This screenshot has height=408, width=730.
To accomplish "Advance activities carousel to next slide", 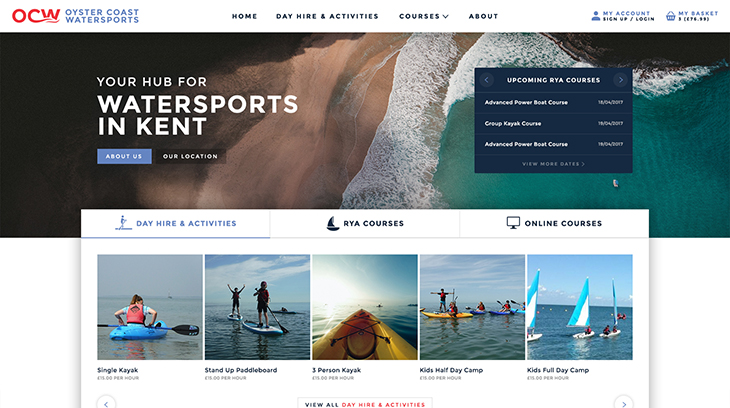I will click(x=623, y=403).
